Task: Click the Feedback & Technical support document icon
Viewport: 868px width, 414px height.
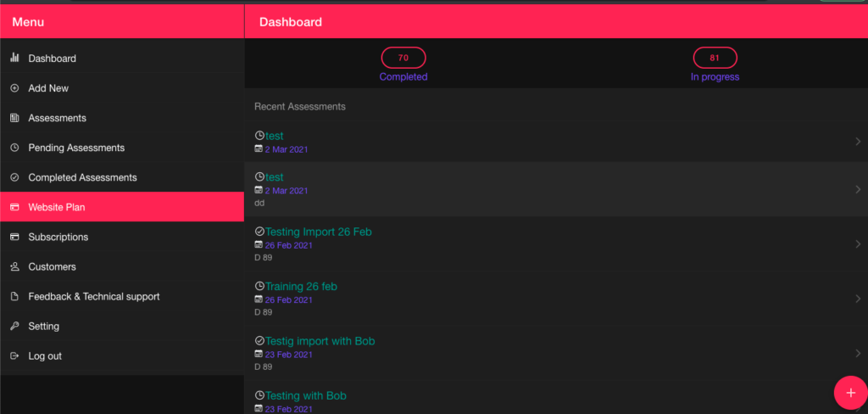Action: (15, 297)
